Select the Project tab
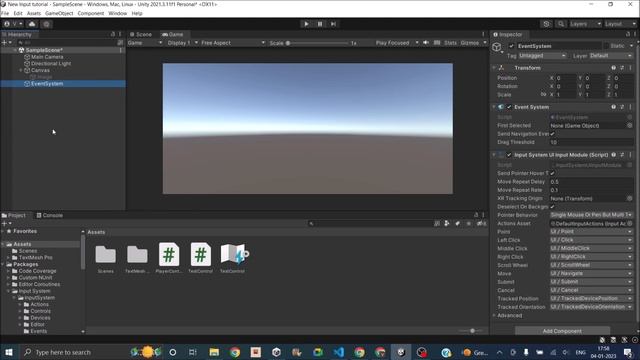The image size is (640, 360). click(14, 215)
